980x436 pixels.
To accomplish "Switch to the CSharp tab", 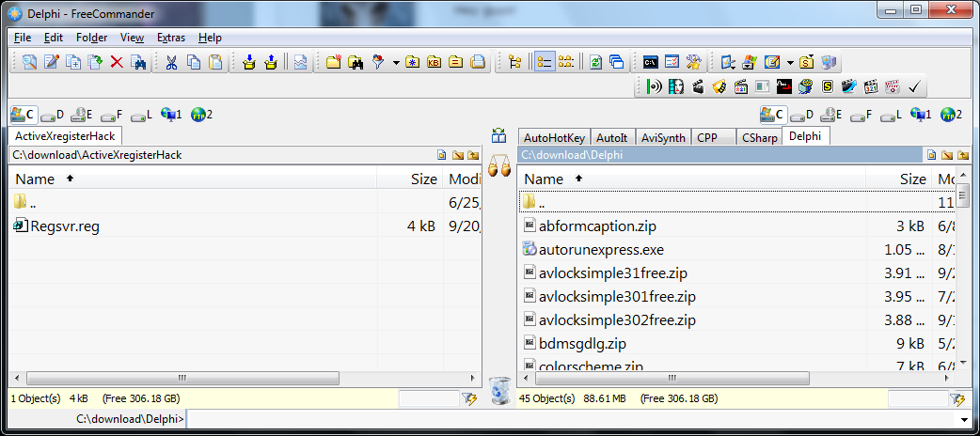I will (759, 137).
